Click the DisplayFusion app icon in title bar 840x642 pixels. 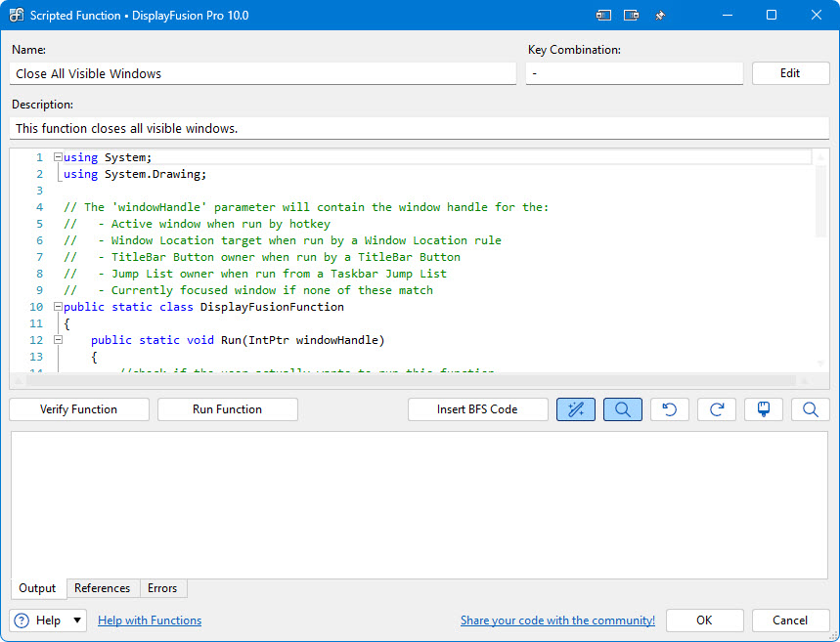[16, 16]
